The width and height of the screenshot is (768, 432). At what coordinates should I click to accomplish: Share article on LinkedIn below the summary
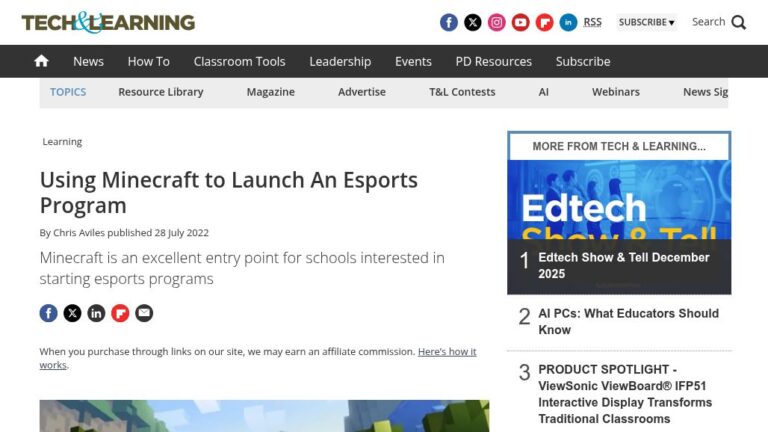(96, 313)
